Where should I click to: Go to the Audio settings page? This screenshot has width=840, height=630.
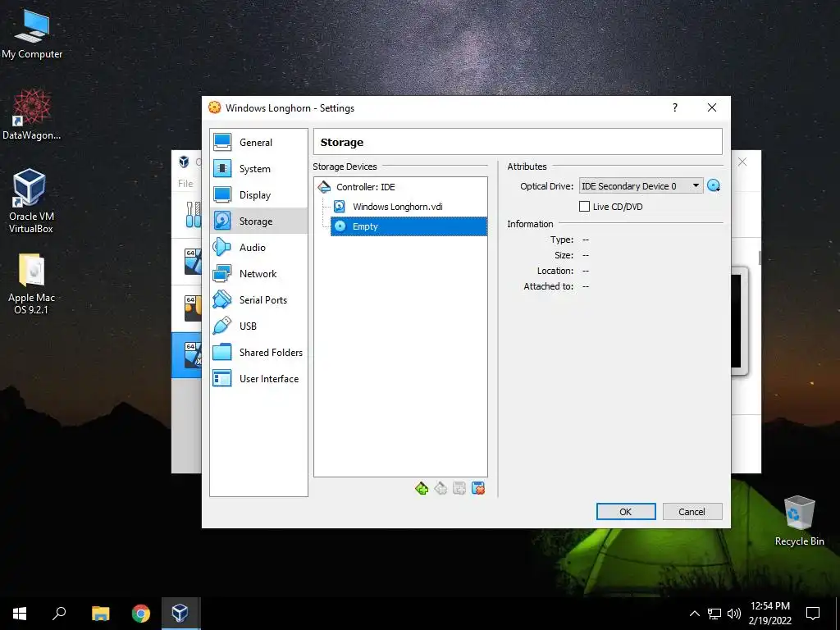pos(258,247)
